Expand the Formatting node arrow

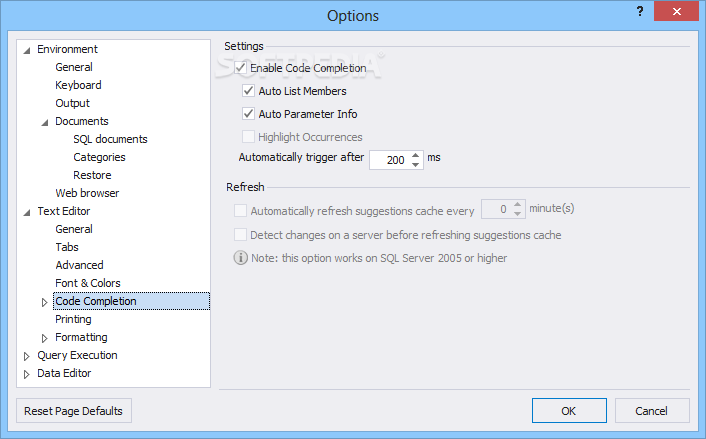44,338
